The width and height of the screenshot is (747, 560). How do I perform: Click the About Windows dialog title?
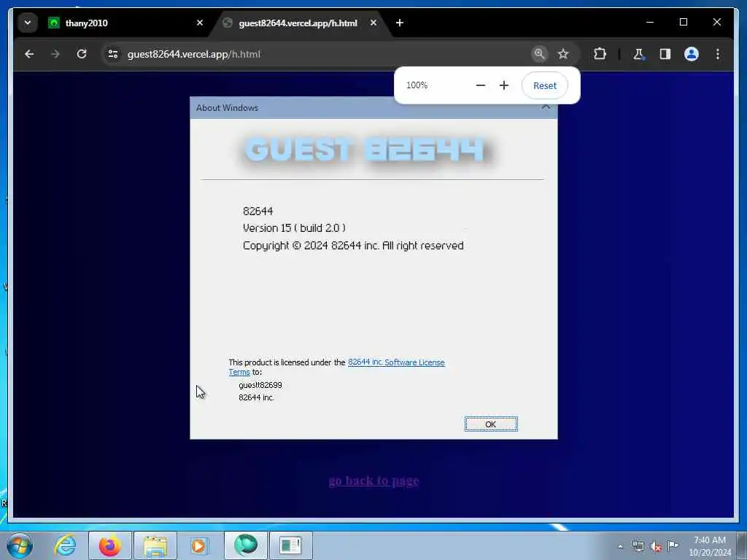click(228, 108)
